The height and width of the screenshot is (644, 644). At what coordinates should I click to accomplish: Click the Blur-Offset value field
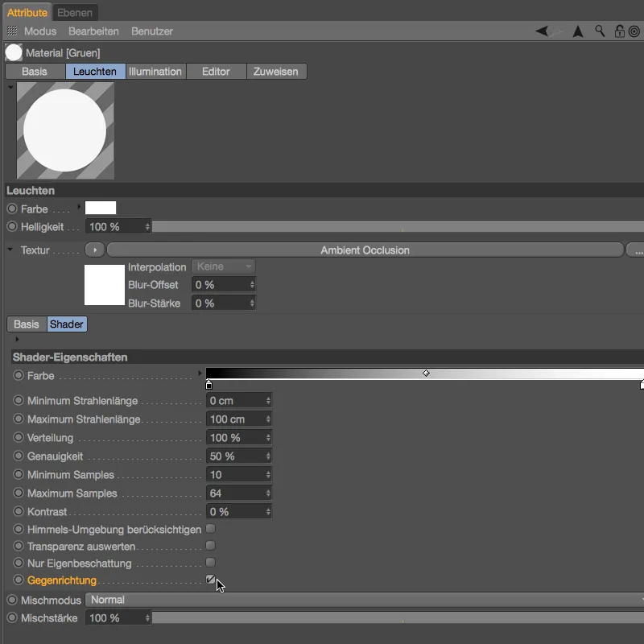(x=224, y=285)
